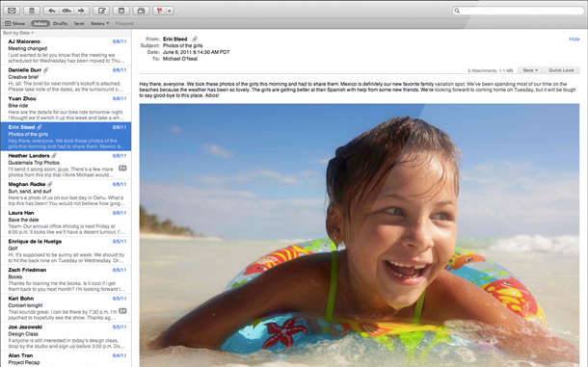The height and width of the screenshot is (367, 588).
Task: Open the flag dropdown arrow
Action: click(x=169, y=11)
